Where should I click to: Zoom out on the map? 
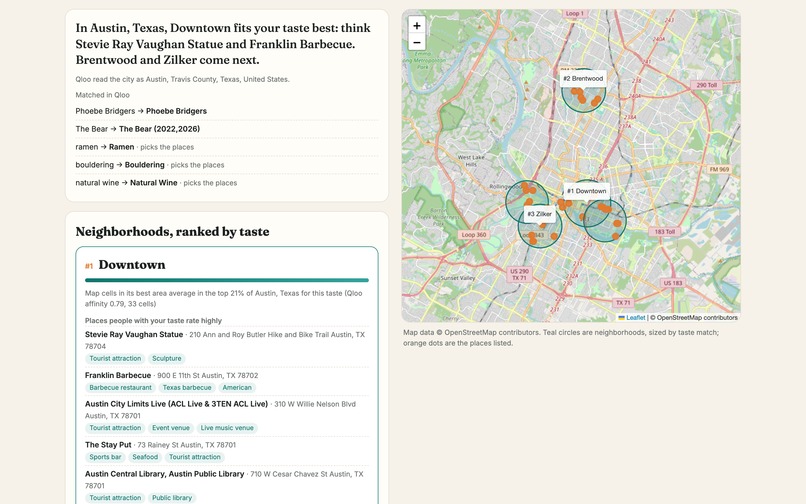pyautogui.click(x=417, y=42)
